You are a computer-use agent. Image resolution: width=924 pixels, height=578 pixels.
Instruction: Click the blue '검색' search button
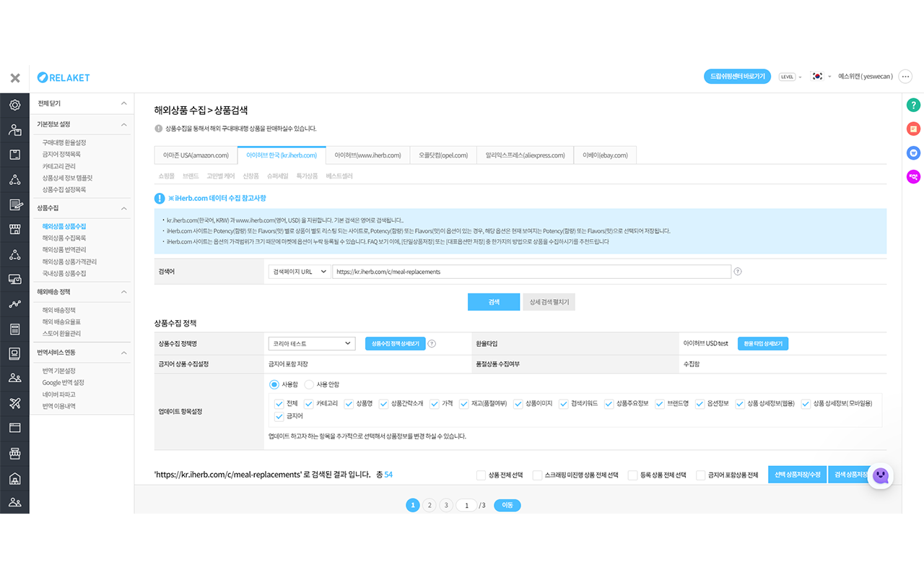coord(494,302)
